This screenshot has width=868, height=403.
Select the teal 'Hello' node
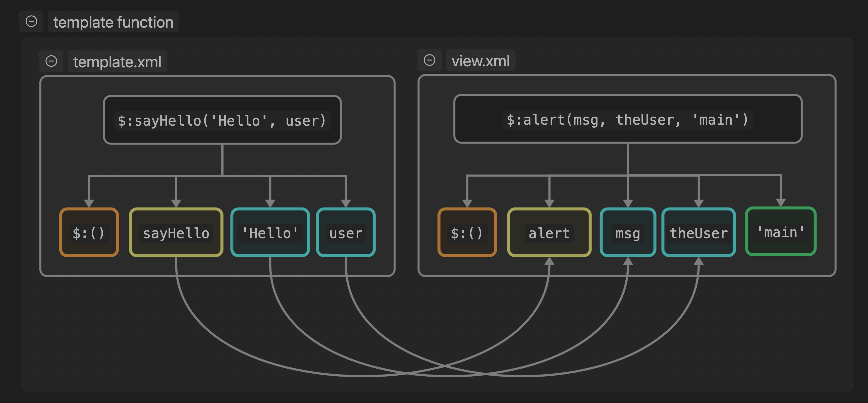(270, 232)
